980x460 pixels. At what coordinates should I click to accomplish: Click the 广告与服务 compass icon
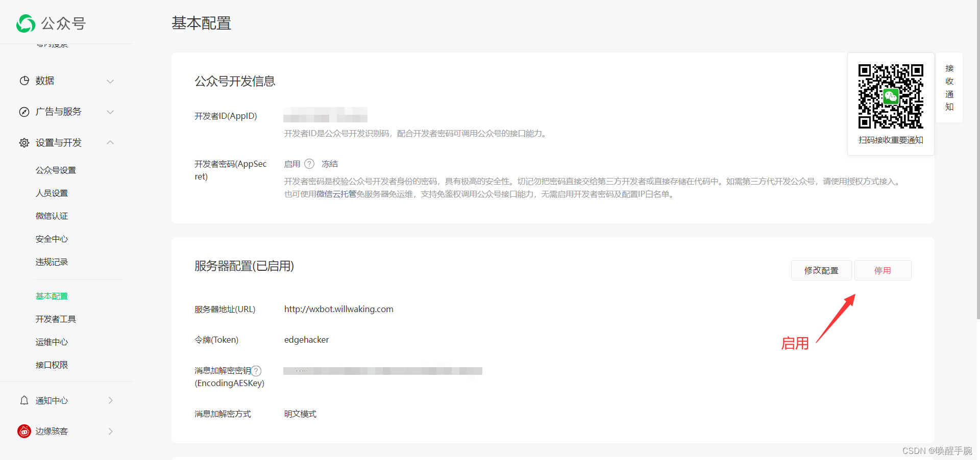tap(24, 112)
